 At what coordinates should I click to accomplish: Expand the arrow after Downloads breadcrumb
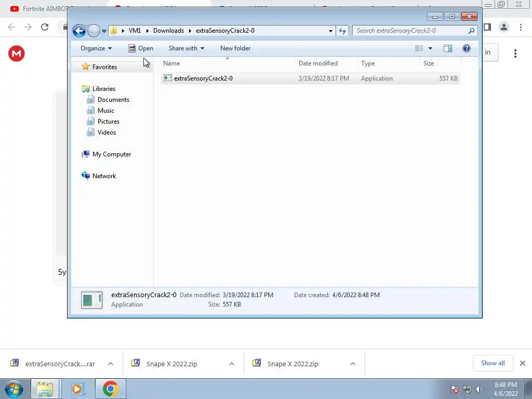tap(190, 31)
